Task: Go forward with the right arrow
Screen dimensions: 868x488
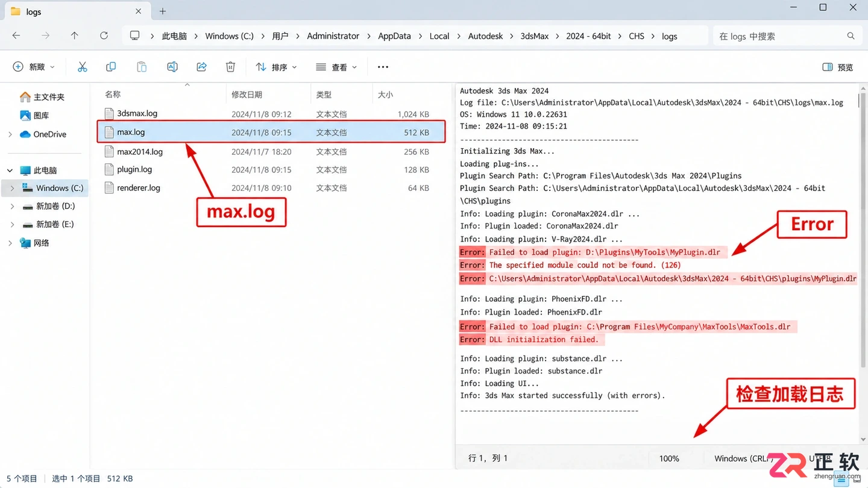Action: tap(45, 36)
